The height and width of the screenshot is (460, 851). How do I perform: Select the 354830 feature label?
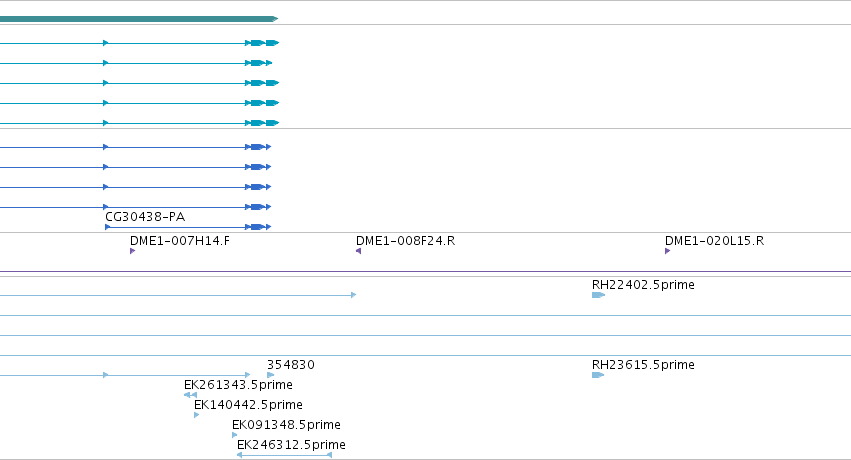click(290, 365)
